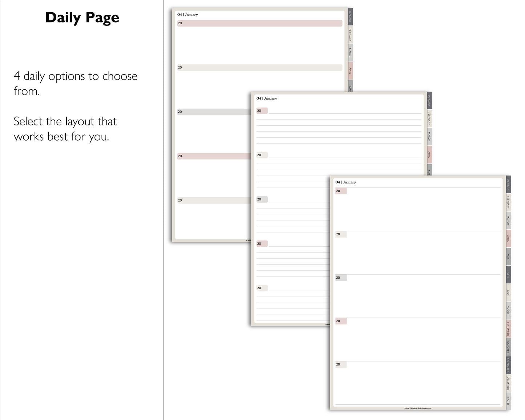Select the DECEMBER month tab

tap(508, 383)
